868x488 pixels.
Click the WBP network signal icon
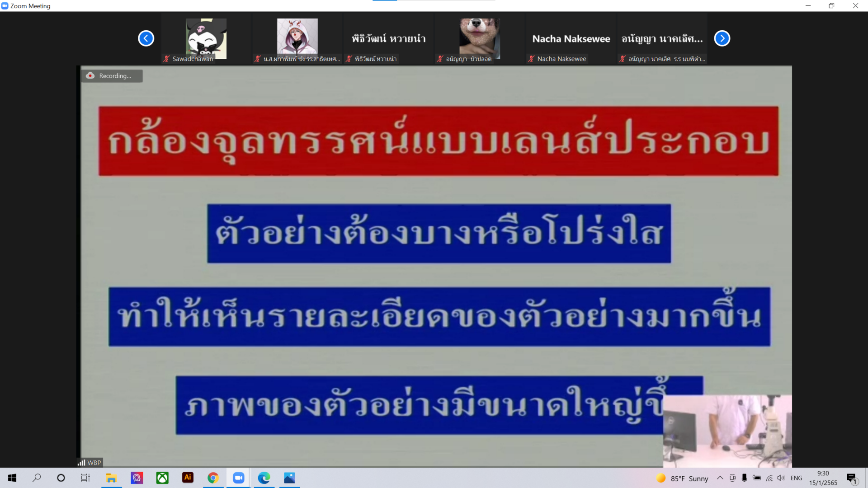point(81,463)
